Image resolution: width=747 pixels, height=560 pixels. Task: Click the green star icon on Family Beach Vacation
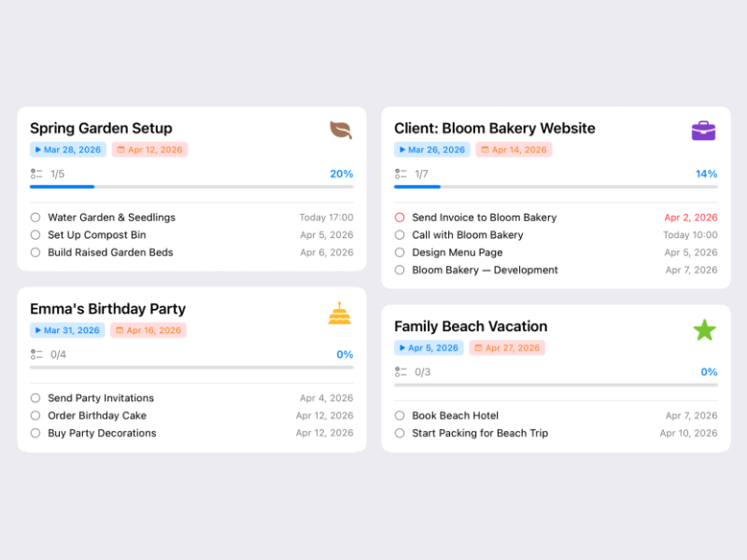pyautogui.click(x=705, y=329)
